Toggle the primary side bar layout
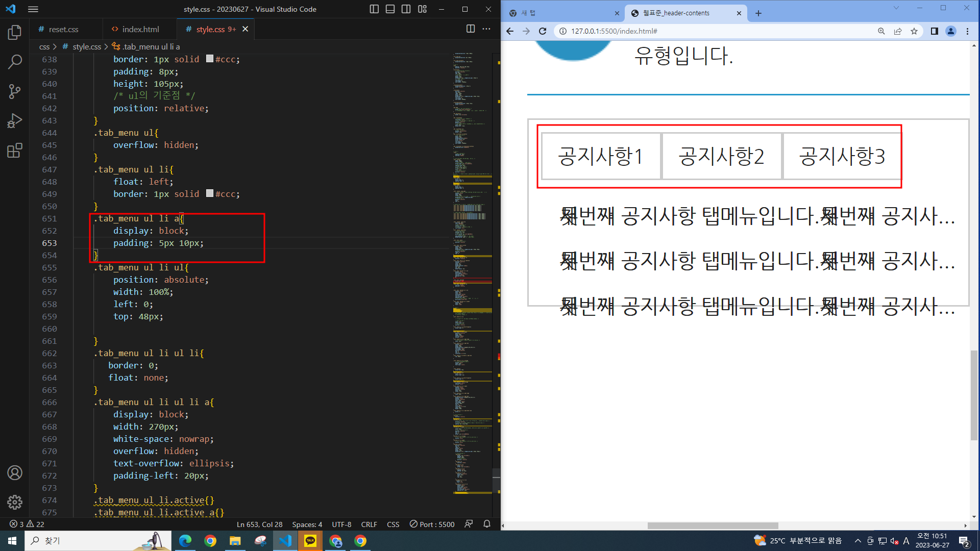 [374, 9]
